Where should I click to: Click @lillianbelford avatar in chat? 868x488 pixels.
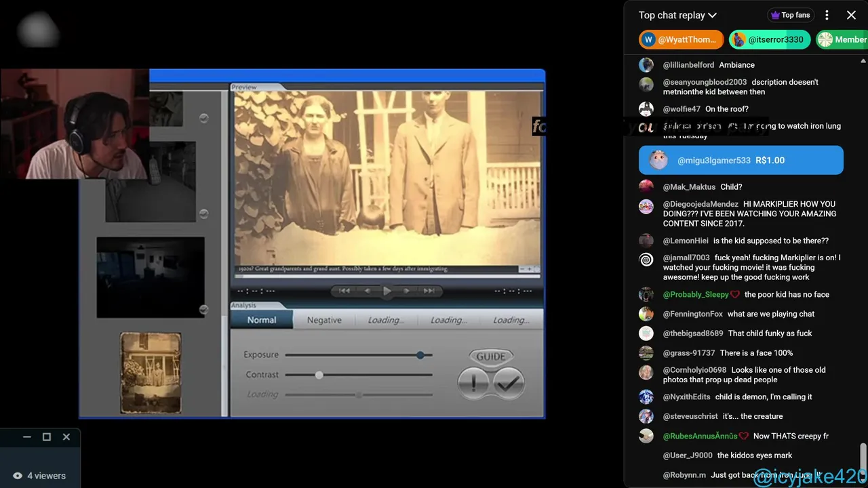click(646, 65)
